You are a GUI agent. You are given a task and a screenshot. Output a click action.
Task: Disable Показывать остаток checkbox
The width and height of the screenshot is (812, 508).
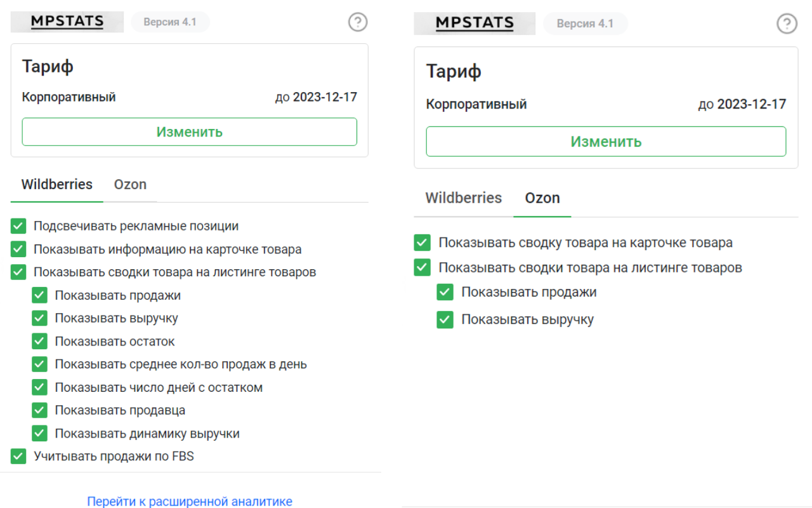[x=39, y=342]
